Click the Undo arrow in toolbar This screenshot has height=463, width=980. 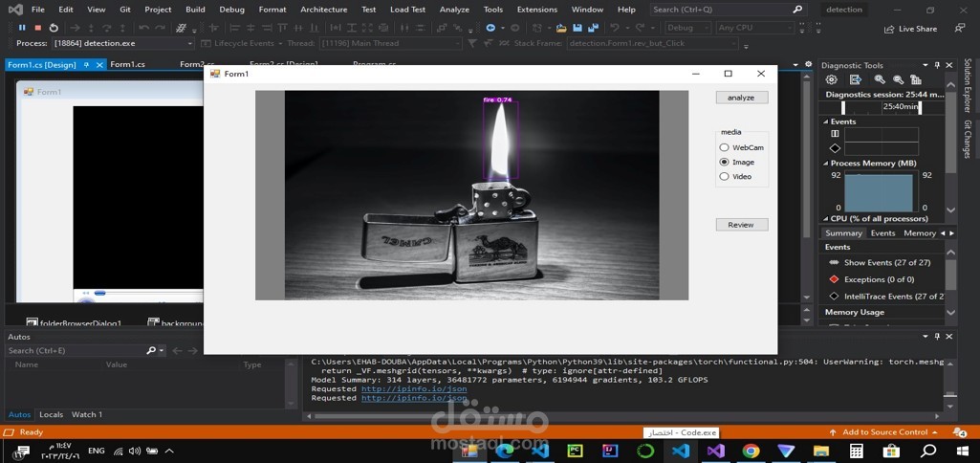tap(615, 28)
